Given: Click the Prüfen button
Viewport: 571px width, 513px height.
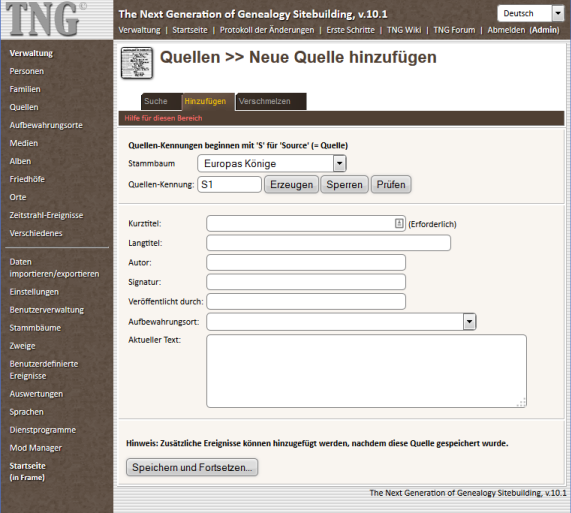Looking at the screenshot, I should point(391,184).
